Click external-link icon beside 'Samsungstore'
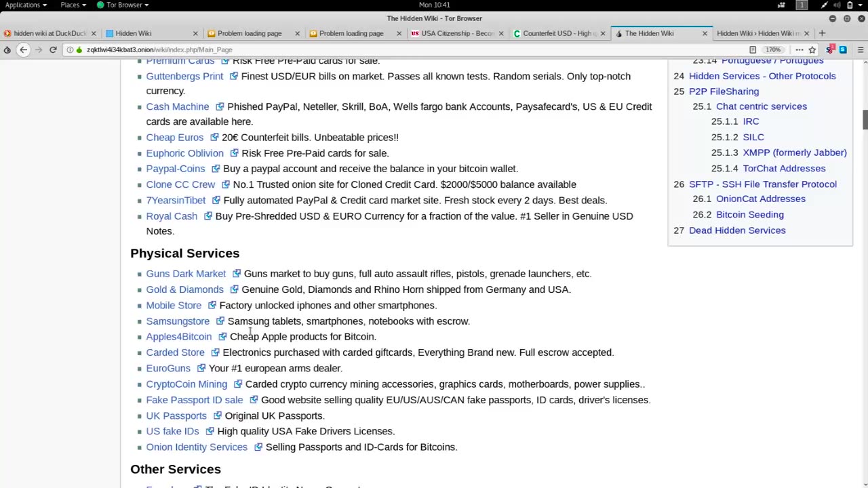The width and height of the screenshot is (868, 488). 220,321
